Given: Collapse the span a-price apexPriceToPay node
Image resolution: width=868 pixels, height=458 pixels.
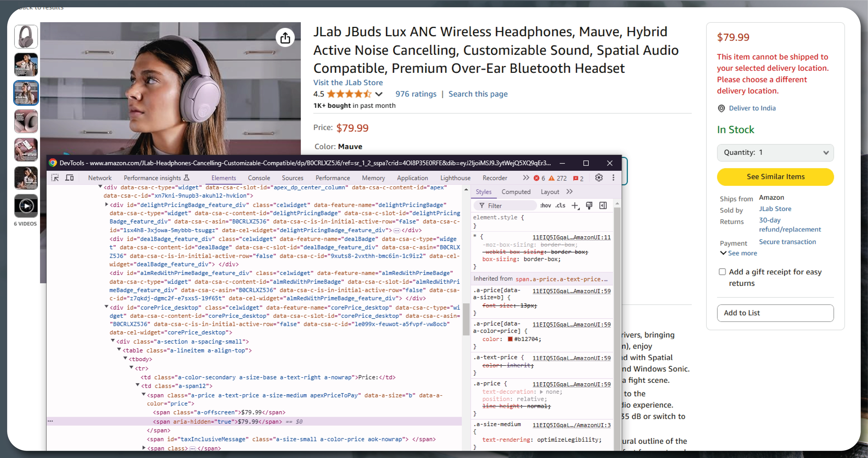Looking at the screenshot, I should point(143,394).
